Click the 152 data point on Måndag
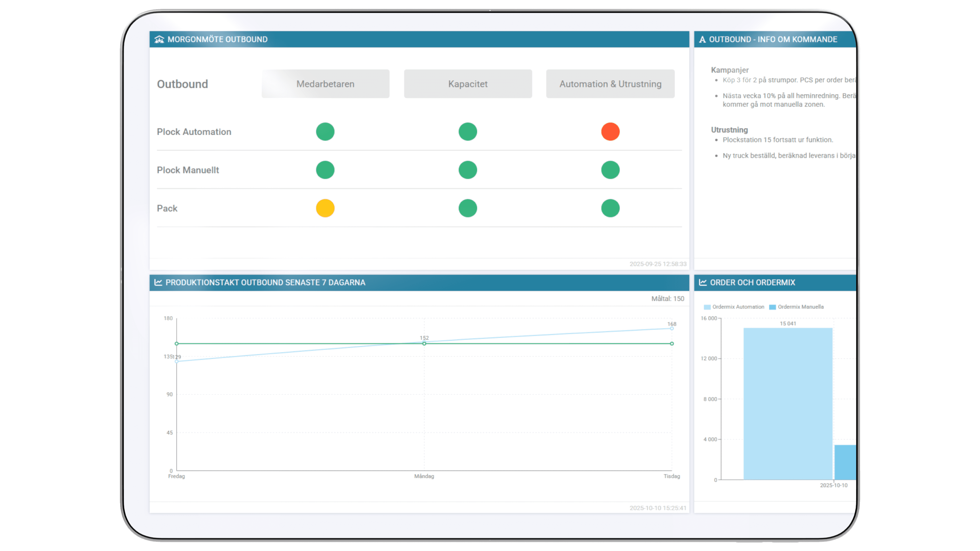980x551 pixels. click(x=424, y=342)
